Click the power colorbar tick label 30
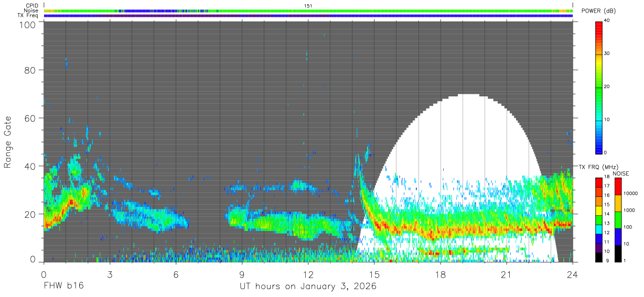This screenshot has height=297, width=644. coord(608,53)
